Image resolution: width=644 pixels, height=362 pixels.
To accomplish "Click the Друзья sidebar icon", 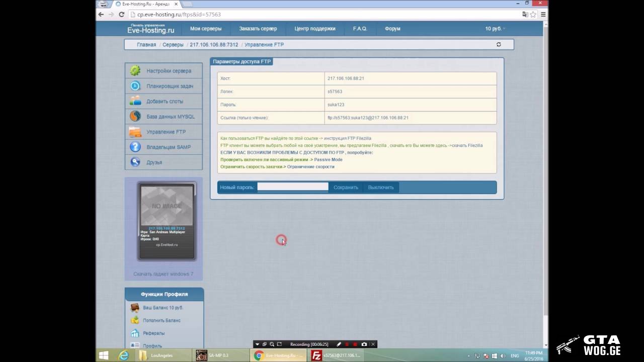I will 135,162.
